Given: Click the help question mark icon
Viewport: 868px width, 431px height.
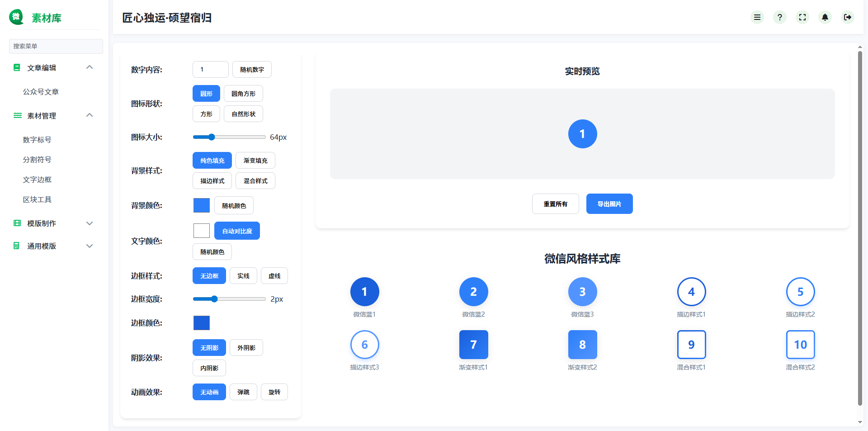Looking at the screenshot, I should (780, 17).
